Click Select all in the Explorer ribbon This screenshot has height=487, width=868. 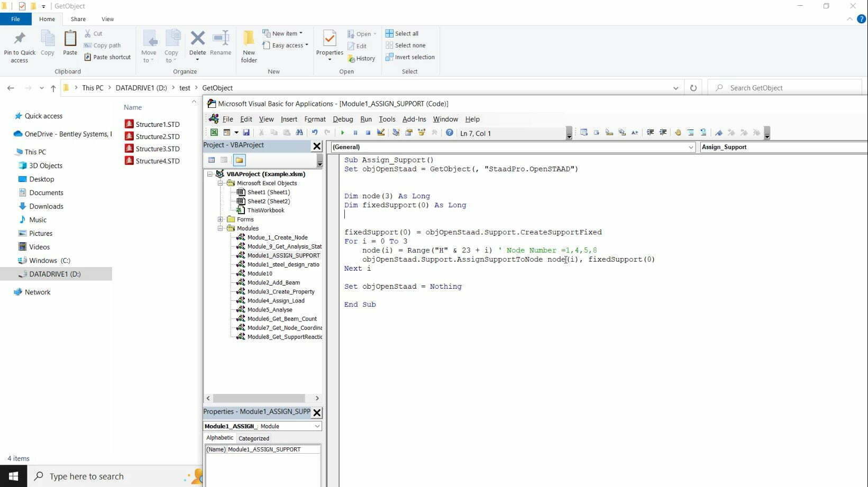pyautogui.click(x=403, y=33)
